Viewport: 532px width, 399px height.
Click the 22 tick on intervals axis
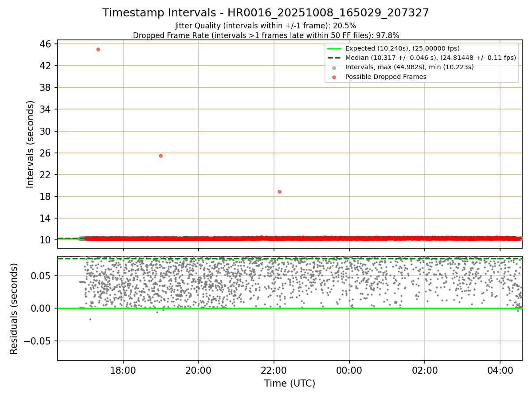pyautogui.click(x=46, y=175)
